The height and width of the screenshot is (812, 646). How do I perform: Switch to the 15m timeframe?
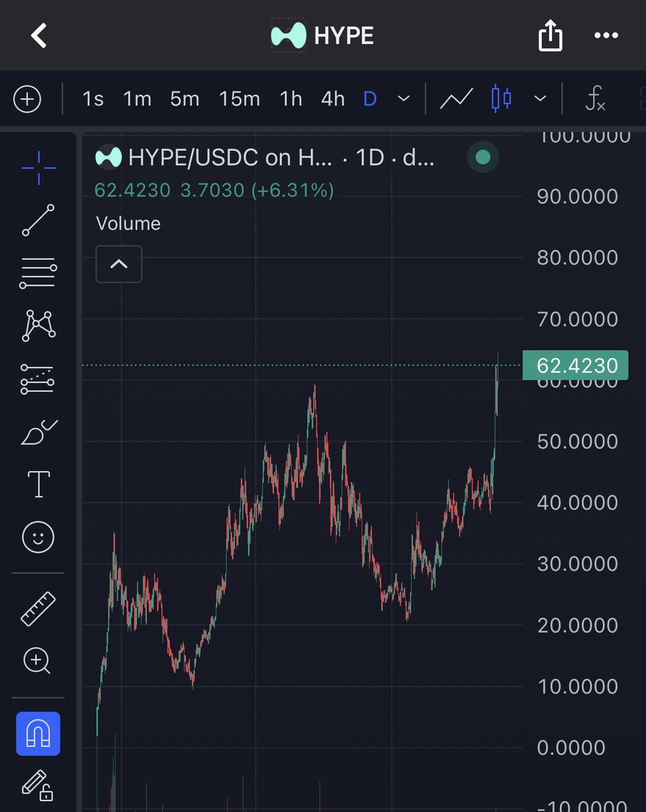240,99
